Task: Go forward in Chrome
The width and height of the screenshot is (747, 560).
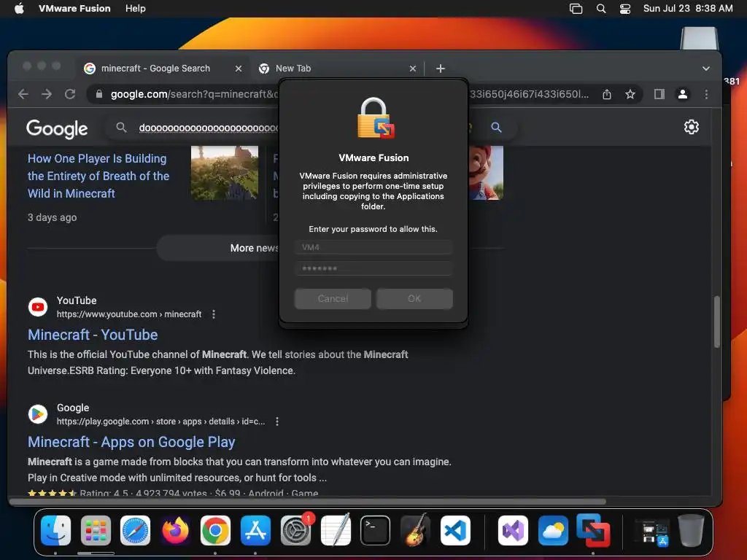Action: pyautogui.click(x=47, y=94)
